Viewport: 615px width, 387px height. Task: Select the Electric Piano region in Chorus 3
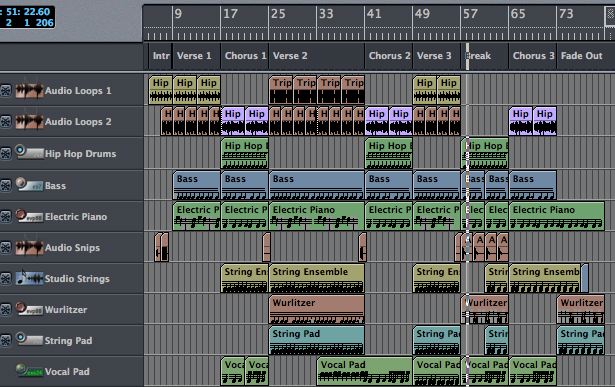tap(557, 216)
